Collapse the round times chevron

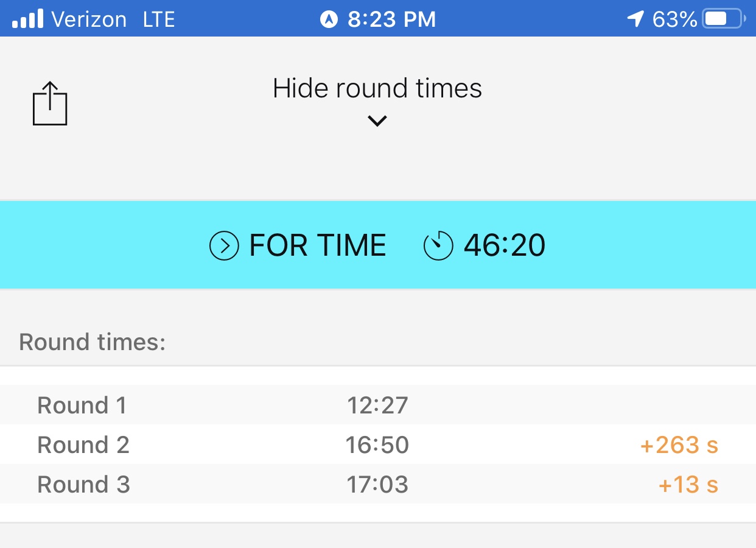pyautogui.click(x=377, y=121)
